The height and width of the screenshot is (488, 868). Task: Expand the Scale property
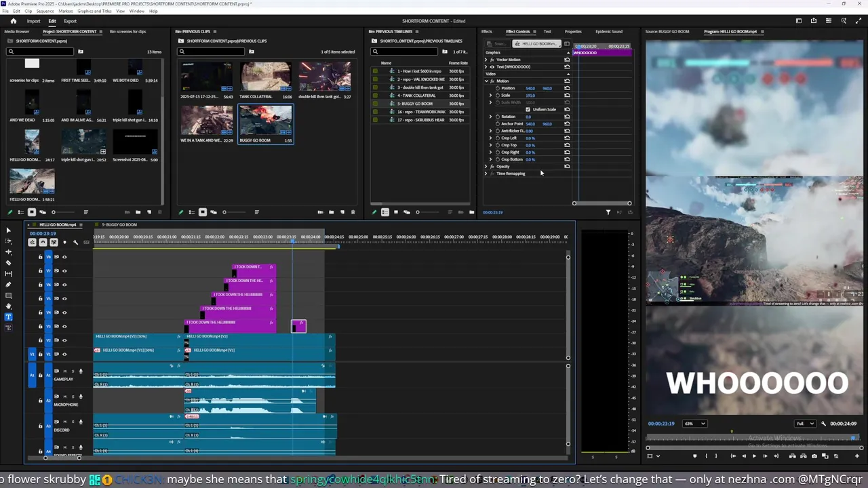pyautogui.click(x=490, y=95)
